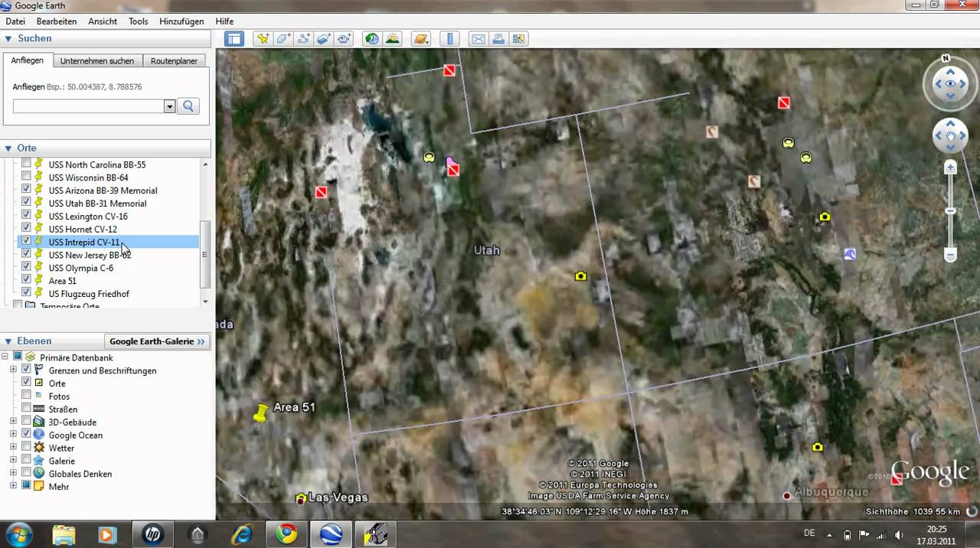Image resolution: width=980 pixels, height=548 pixels.
Task: Open Google Chrome from the taskbar
Action: [287, 533]
